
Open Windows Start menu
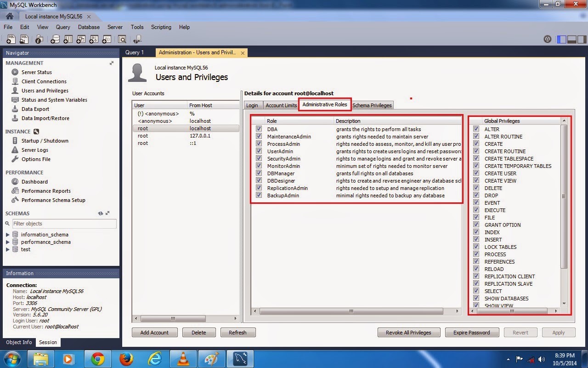coord(12,359)
